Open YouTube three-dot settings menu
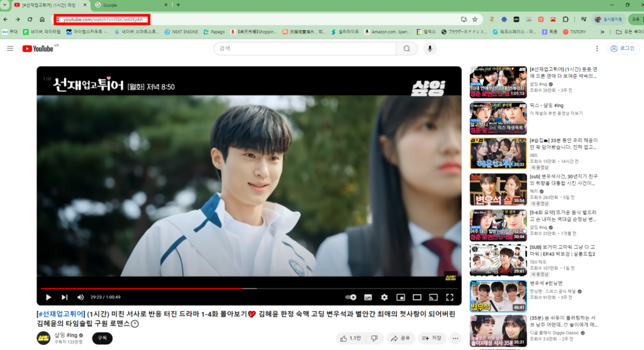Screen dimensions: 644x350 [x=597, y=48]
